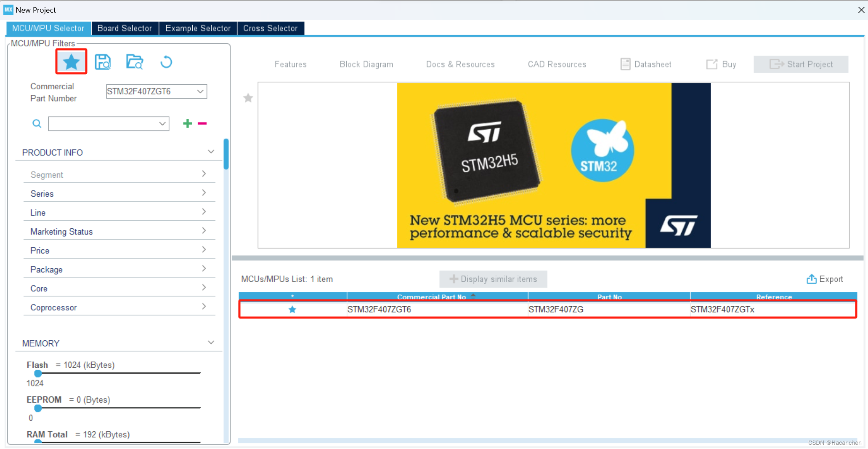Click the Start Project button
The width and height of the screenshot is (868, 449).
(801, 64)
